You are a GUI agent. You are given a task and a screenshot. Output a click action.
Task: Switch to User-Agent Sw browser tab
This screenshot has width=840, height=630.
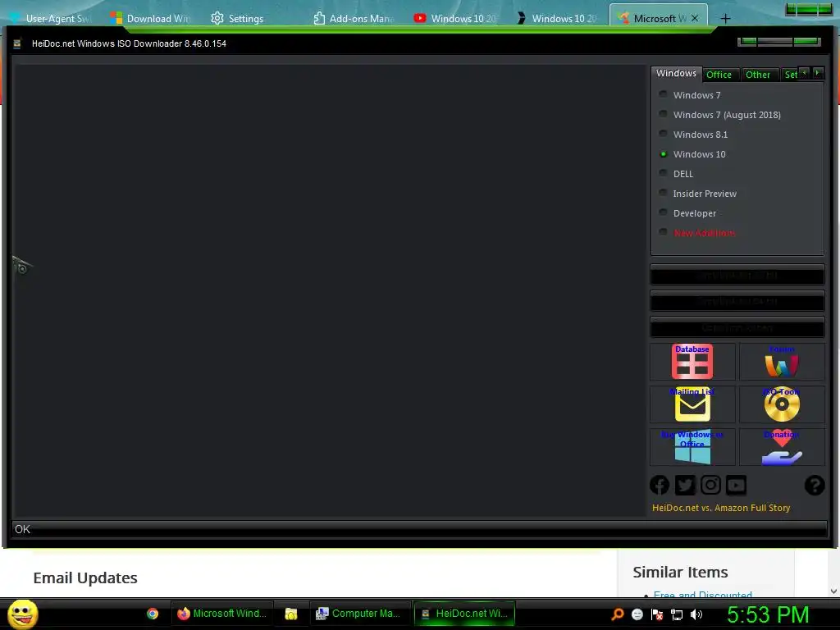(x=52, y=18)
